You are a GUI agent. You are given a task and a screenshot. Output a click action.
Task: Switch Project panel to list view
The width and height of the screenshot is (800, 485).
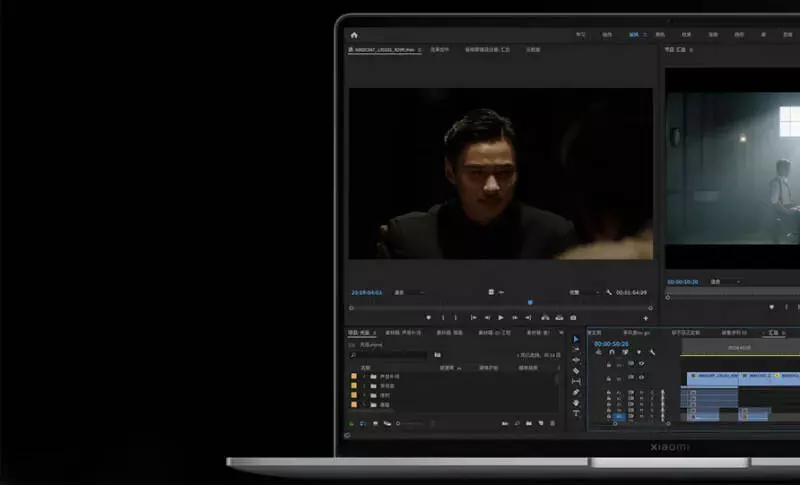pos(363,423)
